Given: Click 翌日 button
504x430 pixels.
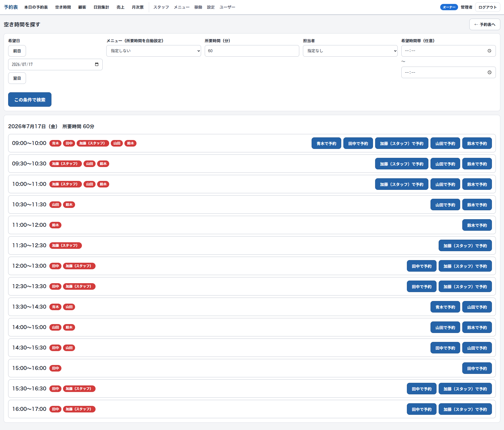Looking at the screenshot, I should 17,78.
